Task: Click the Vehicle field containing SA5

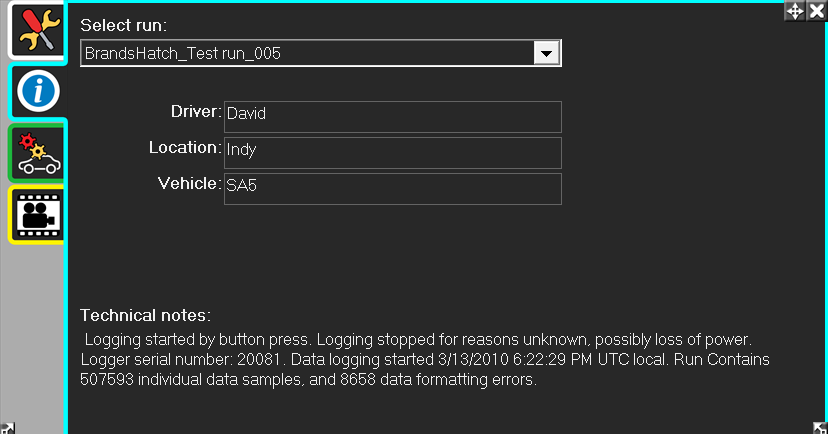Action: (x=392, y=188)
